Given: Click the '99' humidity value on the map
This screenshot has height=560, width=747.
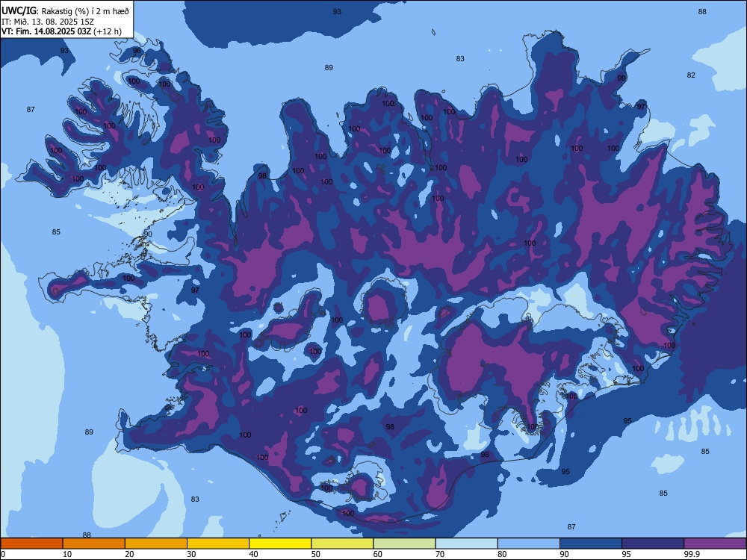Looking at the screenshot, I should coord(622,78).
